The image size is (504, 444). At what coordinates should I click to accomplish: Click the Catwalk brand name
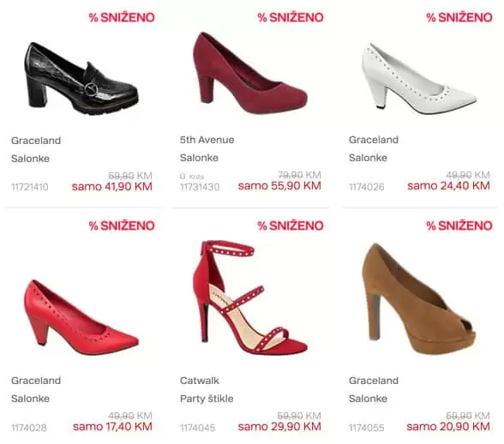point(199,381)
